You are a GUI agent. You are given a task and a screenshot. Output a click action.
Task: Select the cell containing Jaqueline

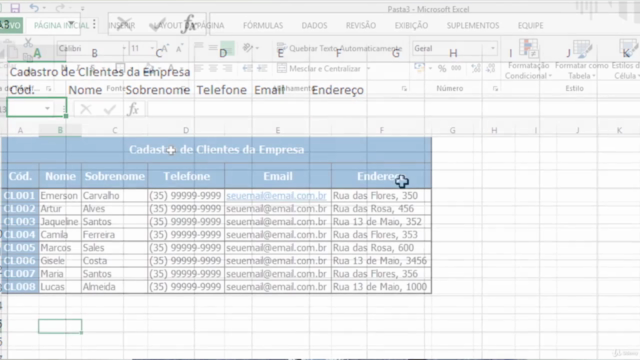tap(60, 222)
